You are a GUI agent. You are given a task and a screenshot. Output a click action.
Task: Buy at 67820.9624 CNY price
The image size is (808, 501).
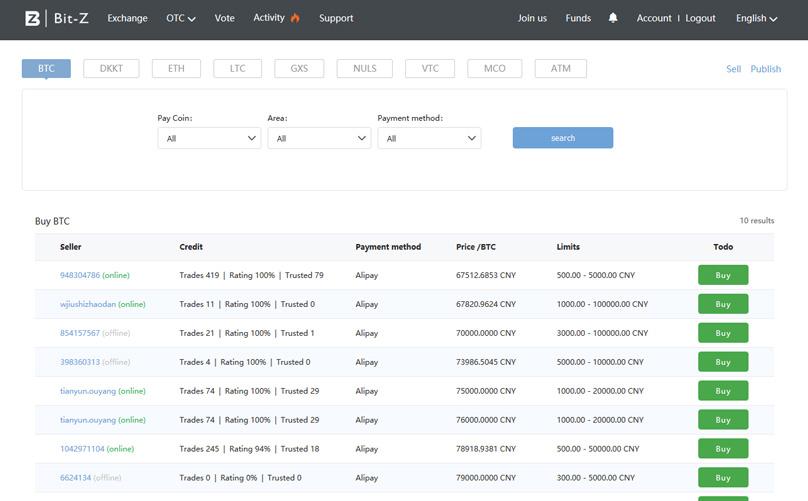pos(723,304)
